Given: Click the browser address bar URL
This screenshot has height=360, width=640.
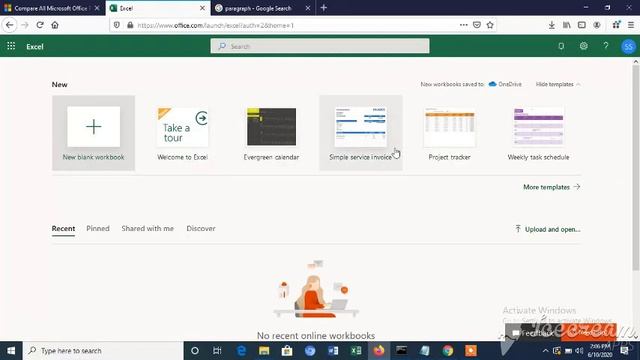Looking at the screenshot, I should [x=216, y=25].
